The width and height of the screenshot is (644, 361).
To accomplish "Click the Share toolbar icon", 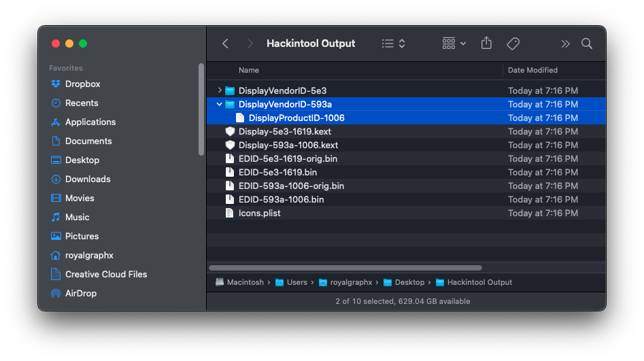I will click(486, 44).
